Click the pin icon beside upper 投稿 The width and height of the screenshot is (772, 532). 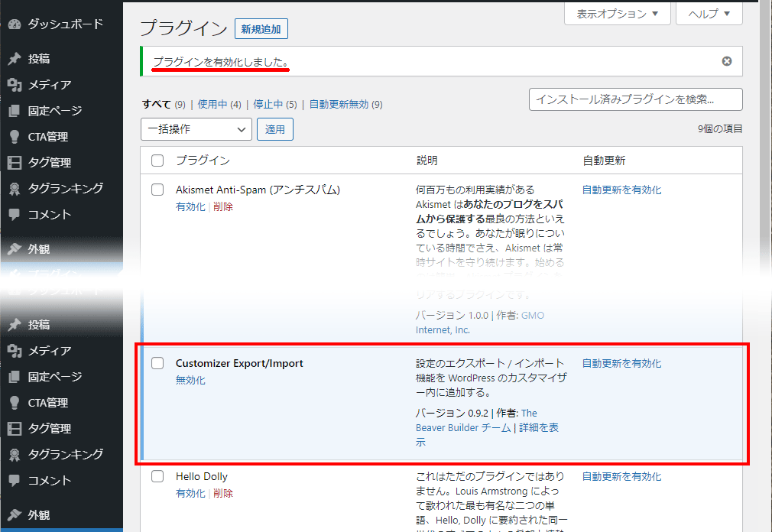14,59
